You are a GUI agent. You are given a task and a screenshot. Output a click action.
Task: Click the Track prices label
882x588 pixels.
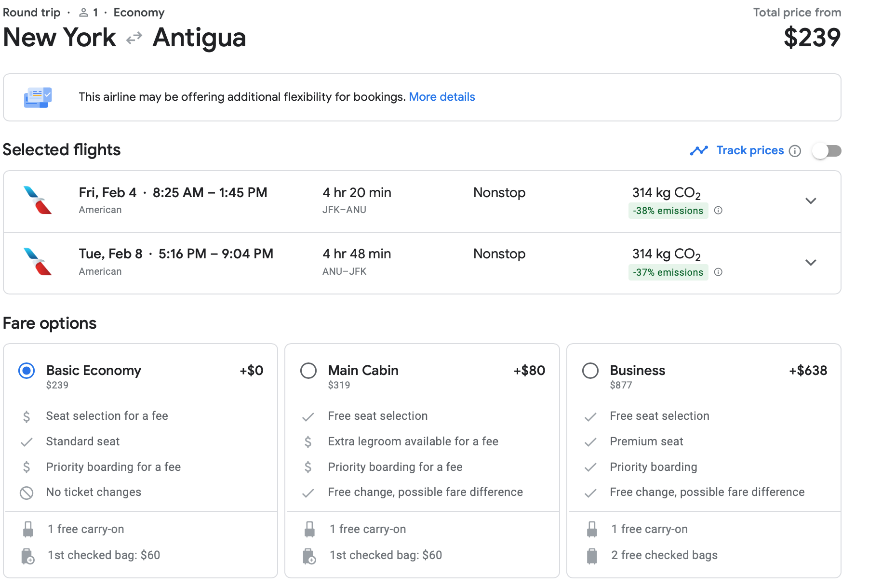tap(750, 150)
